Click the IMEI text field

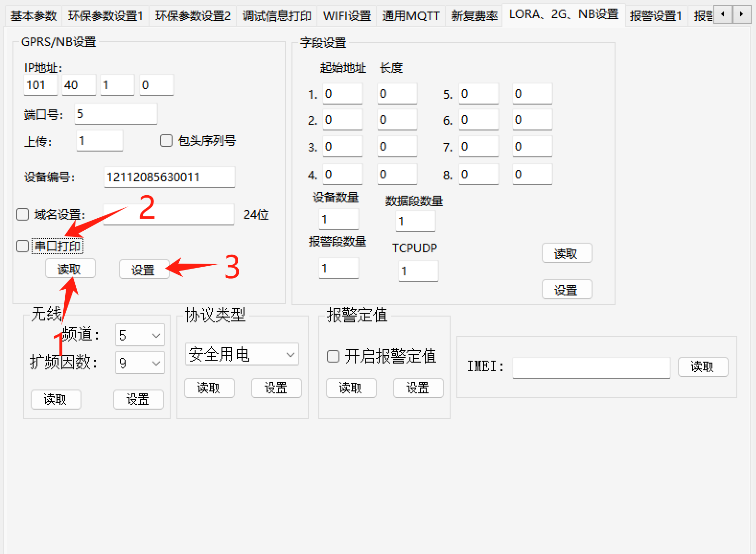[x=591, y=368]
